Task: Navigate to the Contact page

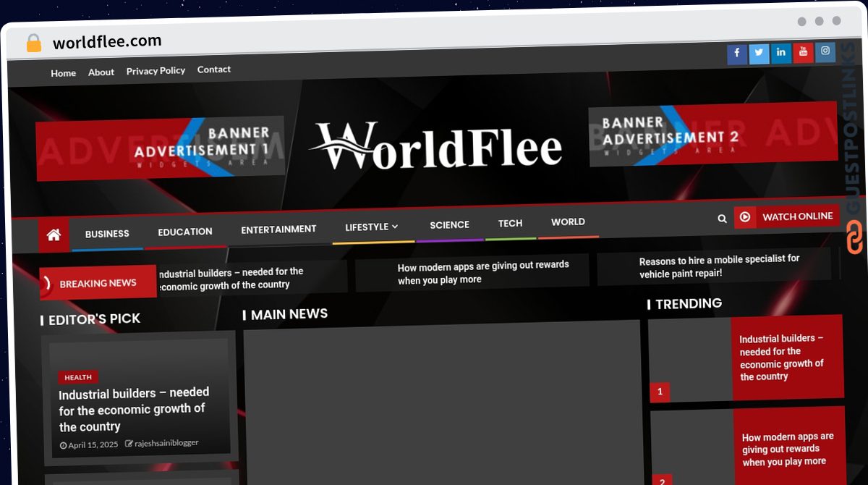Action: tap(214, 69)
